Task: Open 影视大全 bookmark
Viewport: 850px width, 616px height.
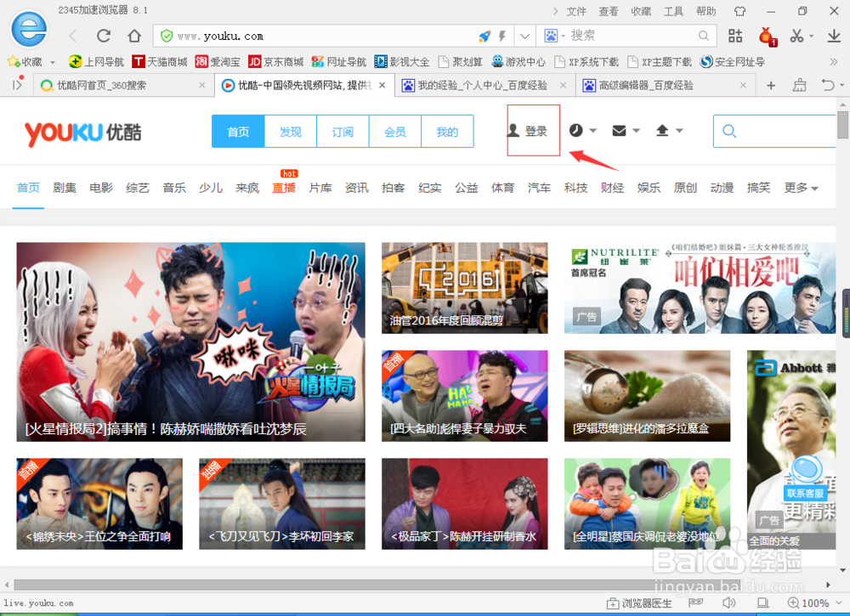Action: [402, 62]
